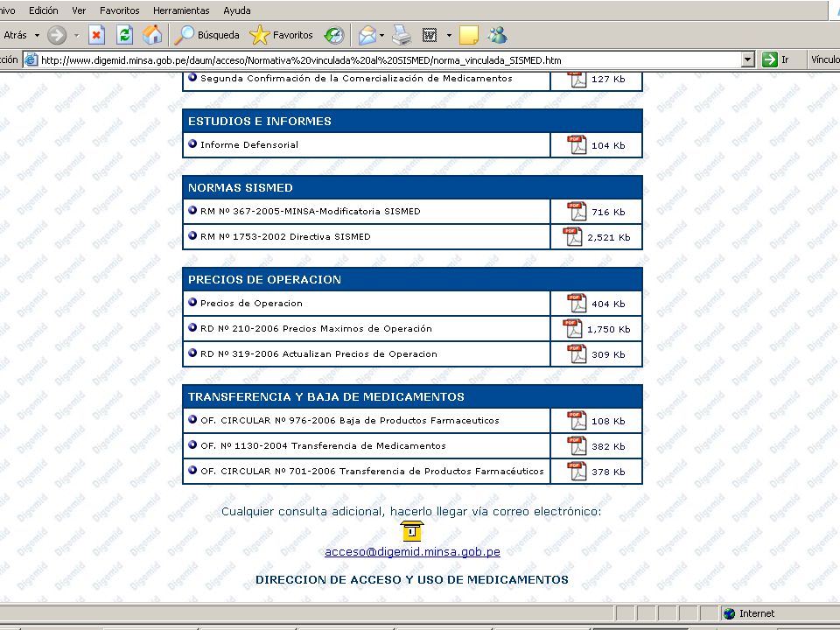This screenshot has width=840, height=630.
Task: Click the acceso@digemid.minsa.gob.pe email link
Action: click(x=412, y=552)
